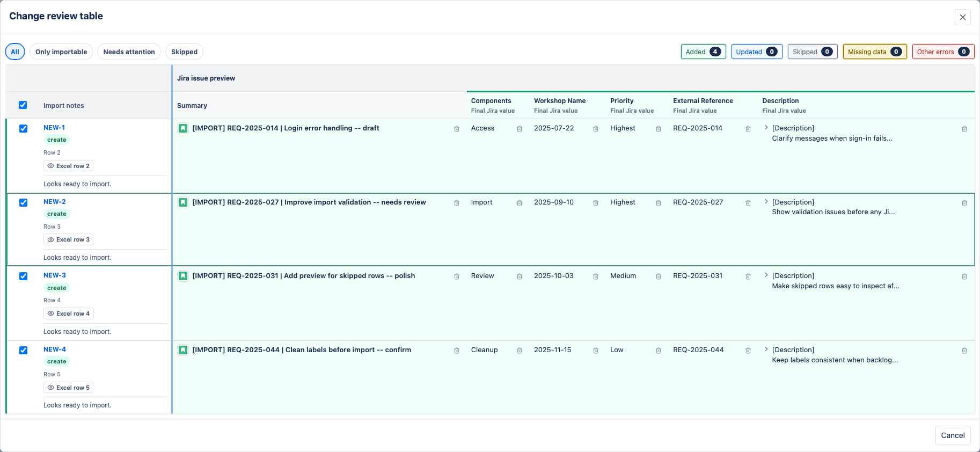The width and height of the screenshot is (980, 452).
Task: Toggle the select-all checkbox in the header
Action: coord(23,105)
